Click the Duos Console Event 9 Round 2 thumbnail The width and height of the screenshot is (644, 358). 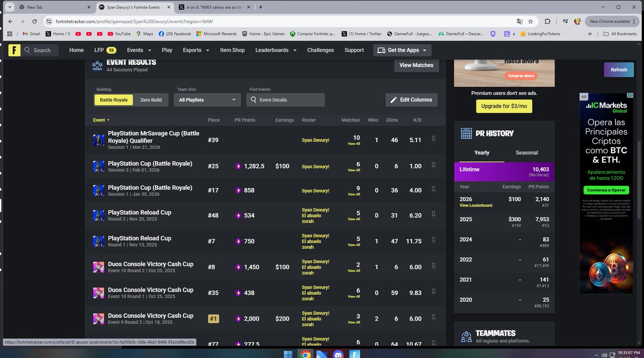[98, 319]
